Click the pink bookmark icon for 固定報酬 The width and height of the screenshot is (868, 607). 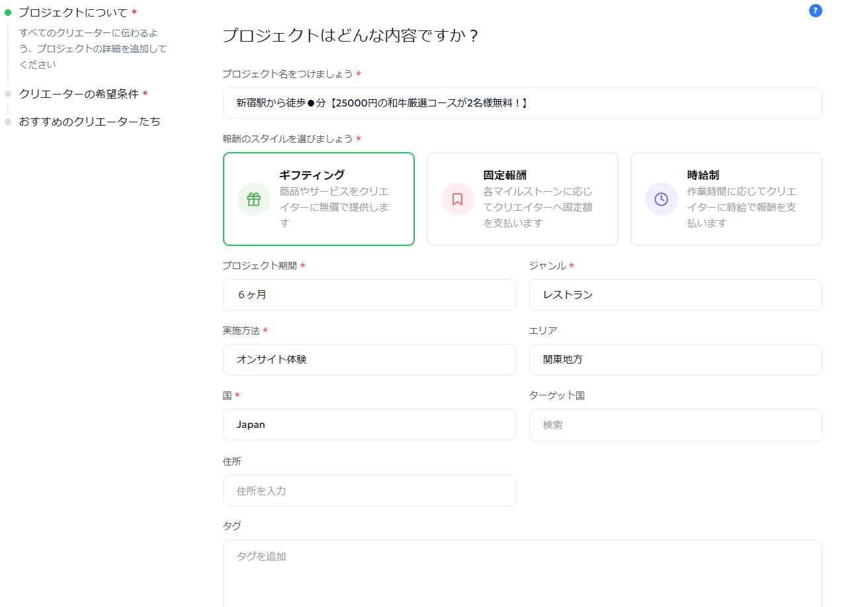[x=458, y=199]
